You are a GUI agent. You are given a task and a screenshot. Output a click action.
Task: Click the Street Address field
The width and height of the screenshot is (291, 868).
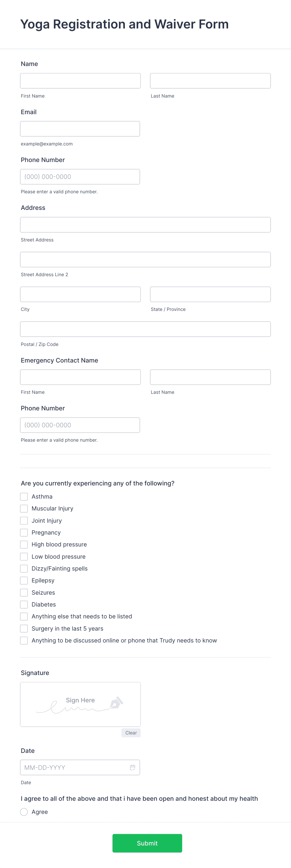click(145, 224)
